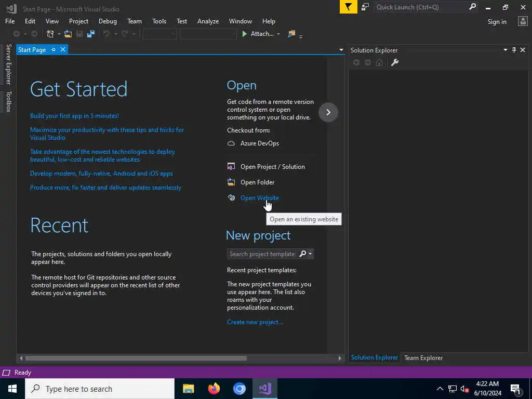Image resolution: width=532 pixels, height=399 pixels.
Task: Open the Help menu
Action: (269, 21)
